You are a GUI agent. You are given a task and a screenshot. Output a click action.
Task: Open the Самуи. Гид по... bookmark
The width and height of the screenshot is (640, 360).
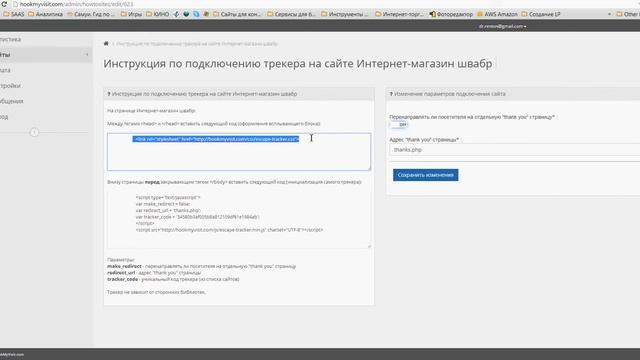click(x=91, y=14)
